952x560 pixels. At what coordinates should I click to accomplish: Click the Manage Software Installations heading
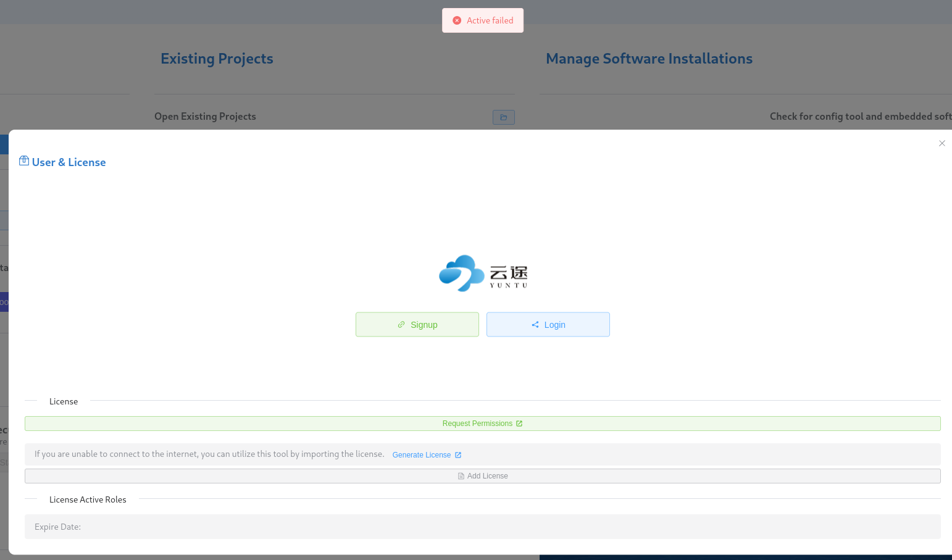(649, 59)
